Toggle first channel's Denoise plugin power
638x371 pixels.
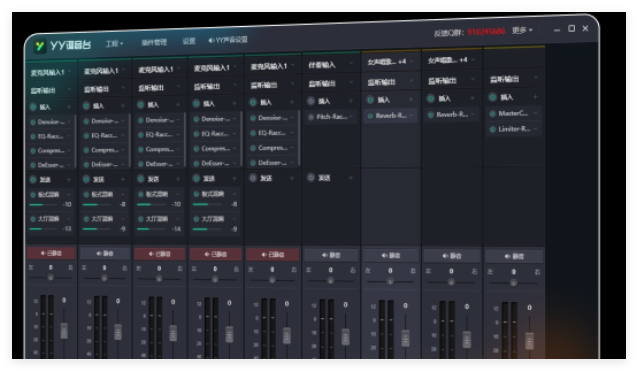[33, 122]
